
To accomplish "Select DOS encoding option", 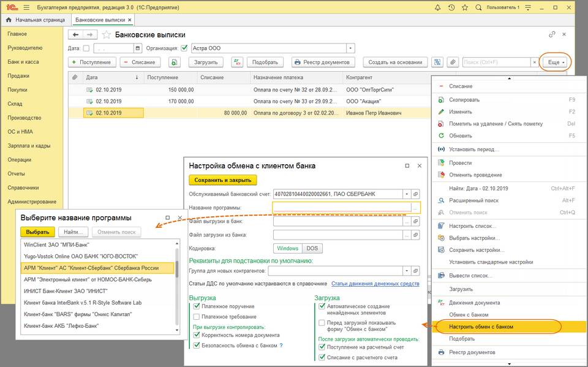I will point(312,248).
